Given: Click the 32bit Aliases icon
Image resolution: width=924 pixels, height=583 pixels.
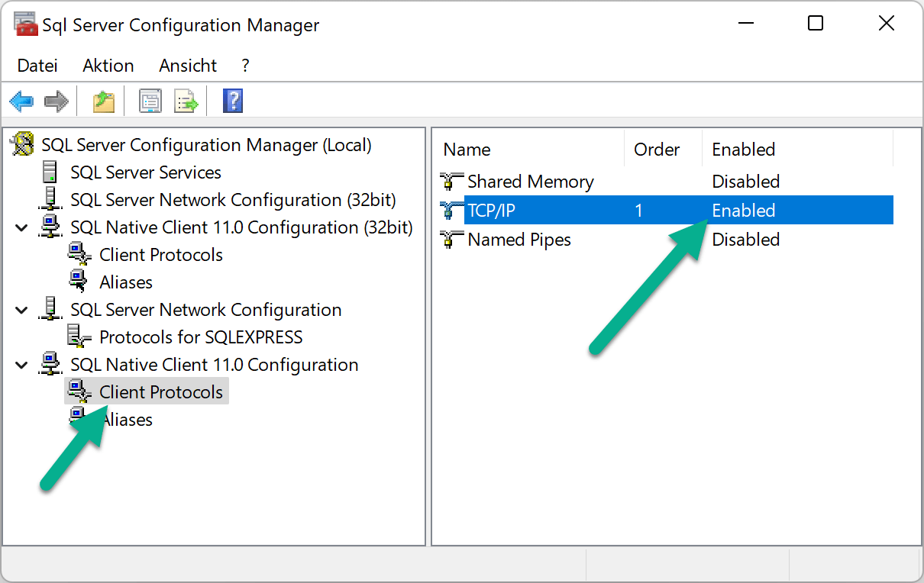Looking at the screenshot, I should click(x=79, y=282).
